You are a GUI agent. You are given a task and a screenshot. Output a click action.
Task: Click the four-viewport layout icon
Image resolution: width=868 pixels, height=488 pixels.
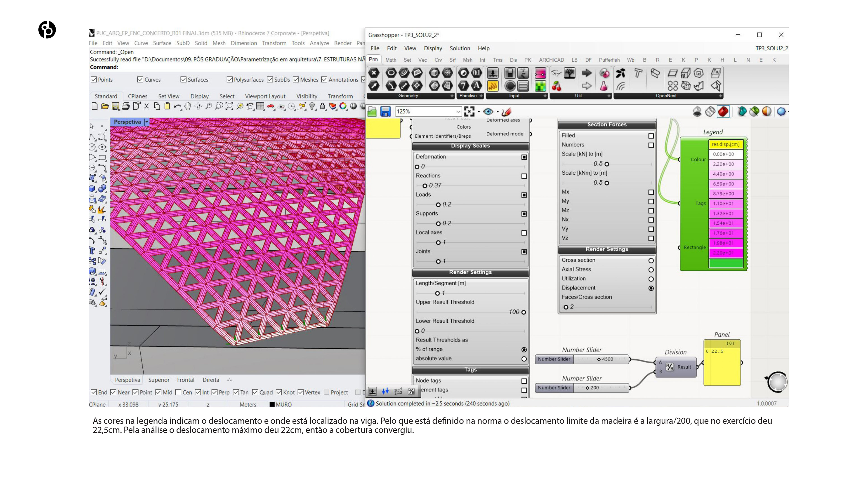(260, 106)
